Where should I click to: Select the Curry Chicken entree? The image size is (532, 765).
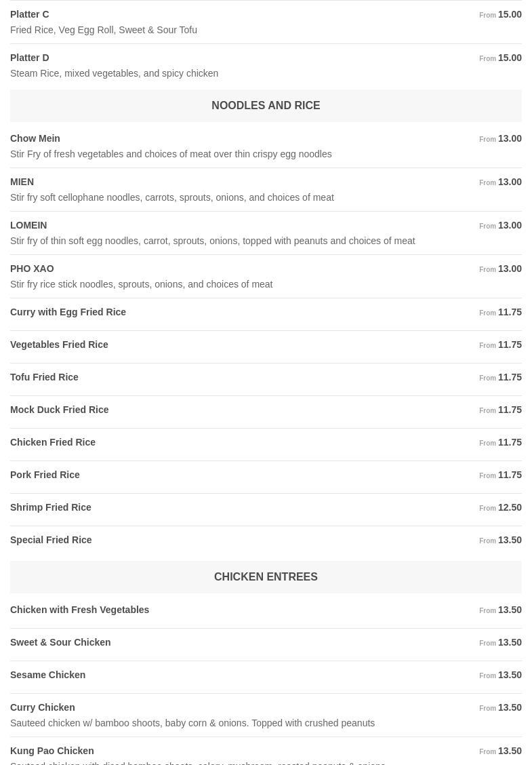click(43, 707)
